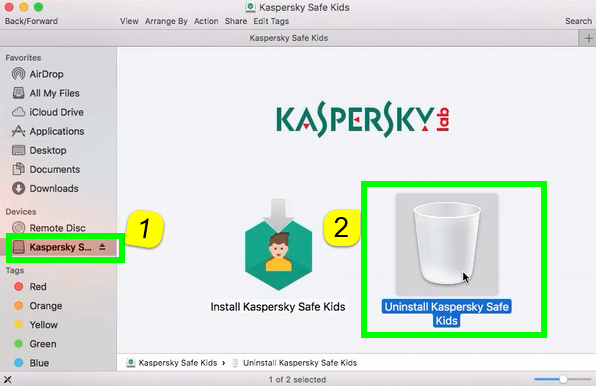Eject the Kaspersky S... volume
This screenshot has width=596, height=386.
coord(102,247)
